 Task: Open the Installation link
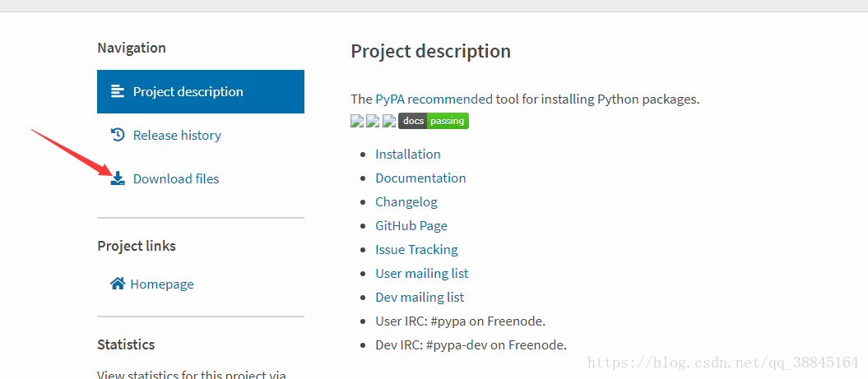point(408,155)
